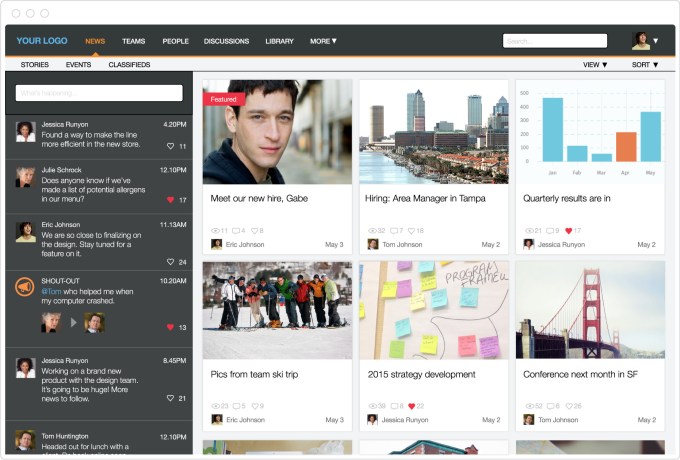The width and height of the screenshot is (680, 460).
Task: Open the @Tom mention link
Action: [x=51, y=291]
